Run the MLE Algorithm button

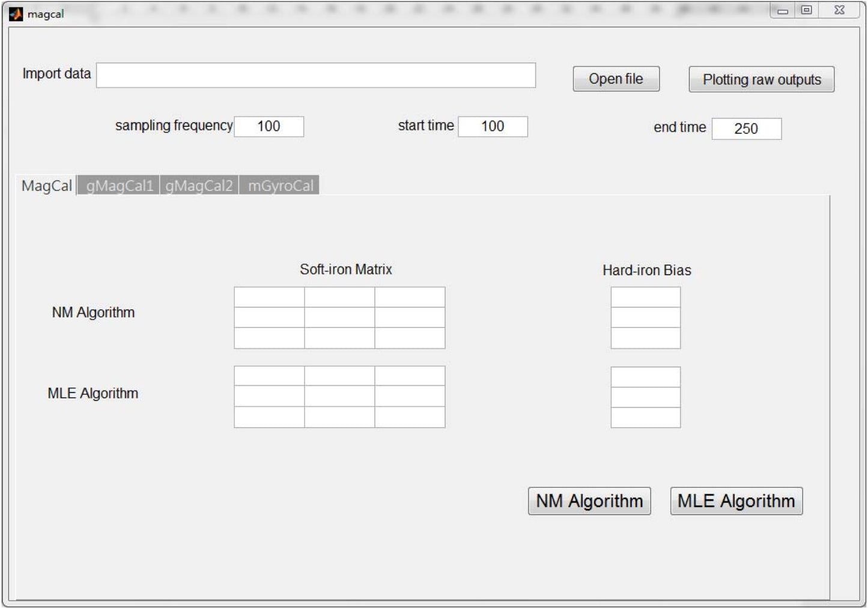(736, 501)
